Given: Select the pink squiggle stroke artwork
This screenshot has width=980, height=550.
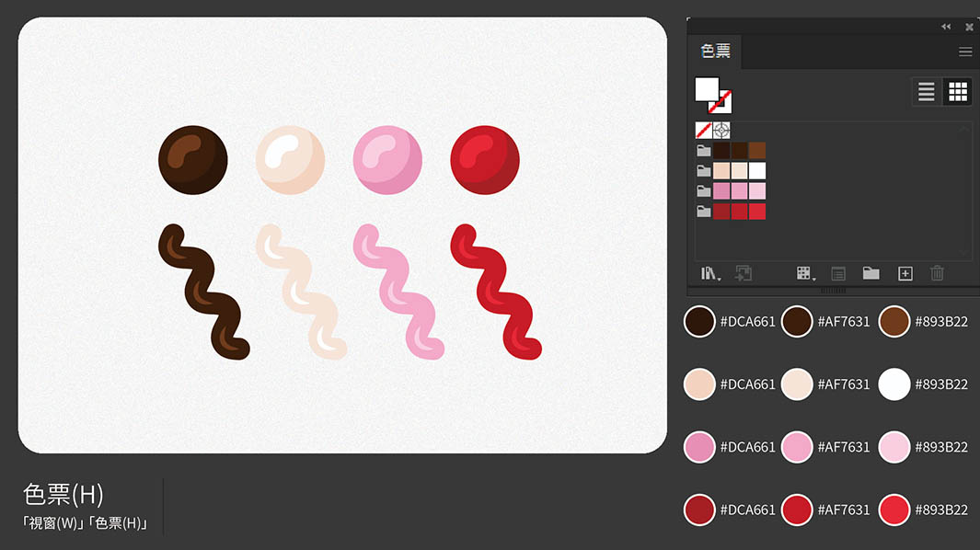Looking at the screenshot, I should [x=400, y=292].
